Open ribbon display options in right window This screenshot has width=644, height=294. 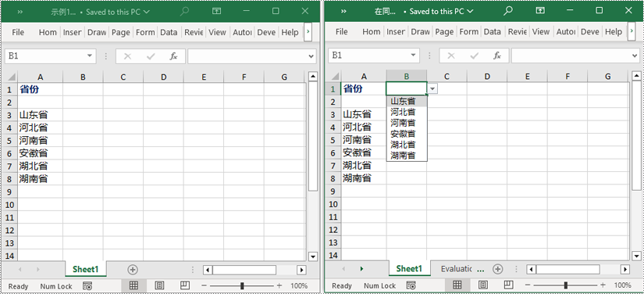pyautogui.click(x=540, y=11)
